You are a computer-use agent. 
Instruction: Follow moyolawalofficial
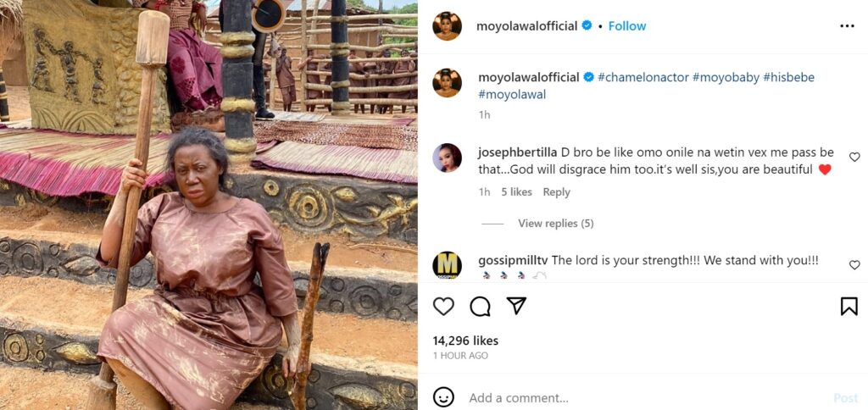coord(627,26)
